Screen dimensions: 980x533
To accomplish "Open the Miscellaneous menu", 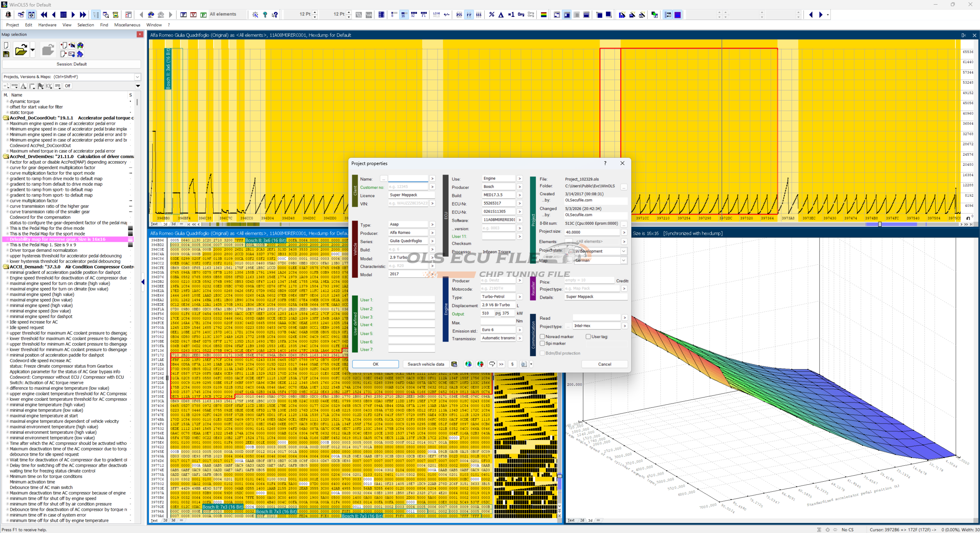I will click(127, 25).
